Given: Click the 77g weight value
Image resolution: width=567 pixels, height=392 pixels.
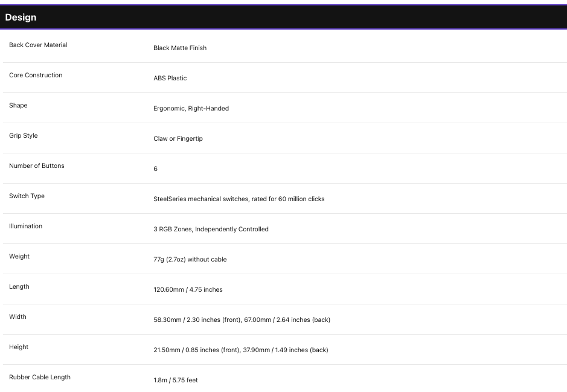Looking at the screenshot, I should click(190, 259).
